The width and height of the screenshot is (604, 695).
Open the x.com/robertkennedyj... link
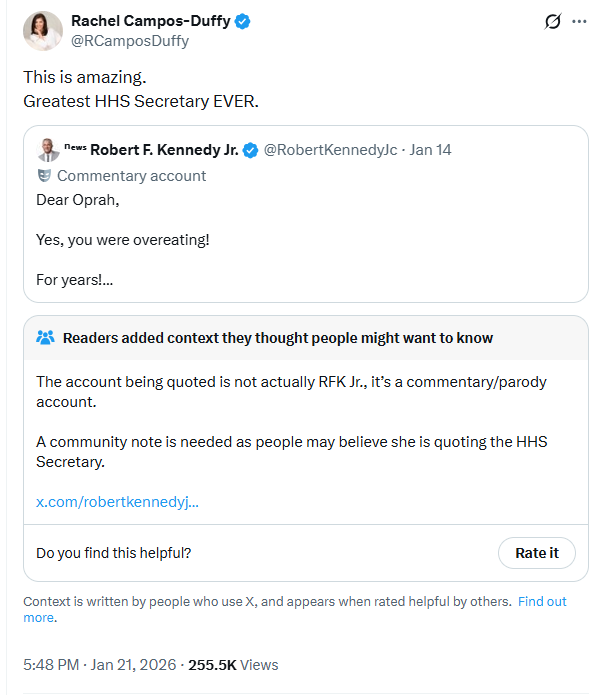point(117,501)
